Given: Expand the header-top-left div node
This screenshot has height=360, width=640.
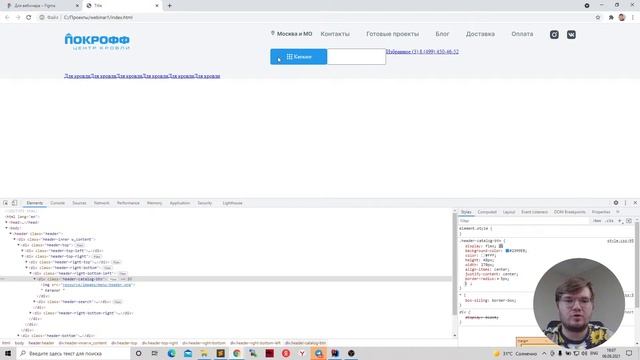Looking at the screenshot, I should pyautogui.click(x=23, y=251).
